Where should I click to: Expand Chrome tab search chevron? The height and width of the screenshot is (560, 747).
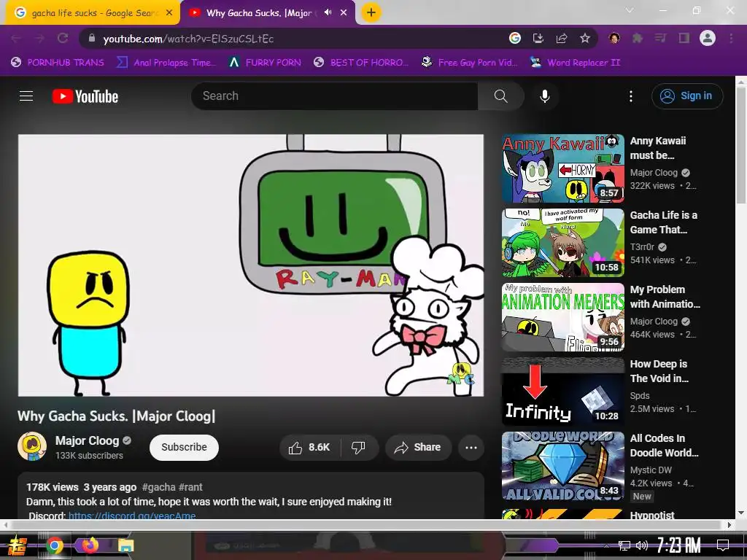tap(630, 10)
